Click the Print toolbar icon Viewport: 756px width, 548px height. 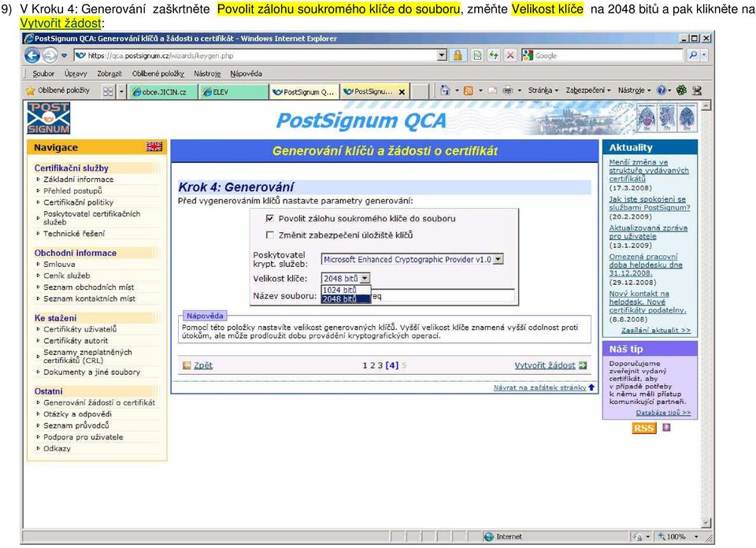click(508, 91)
